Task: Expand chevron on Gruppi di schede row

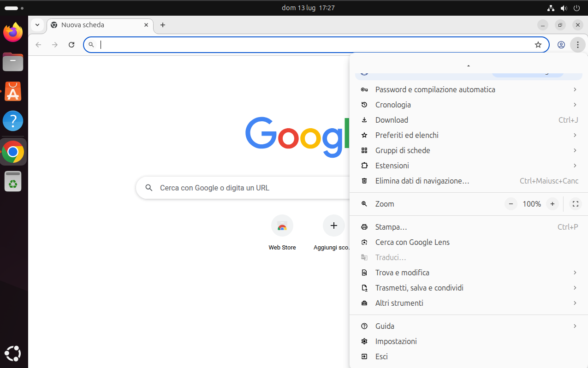Action: (575, 150)
